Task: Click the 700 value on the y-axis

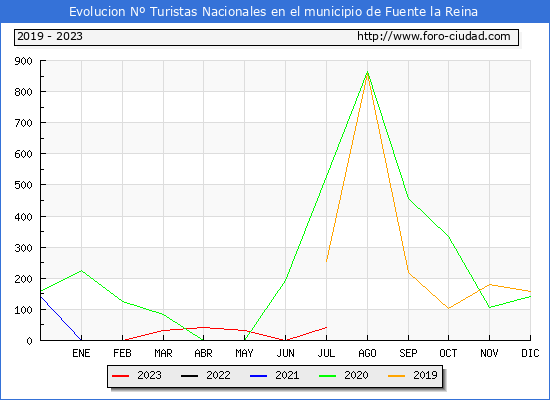Action: [x=24, y=123]
